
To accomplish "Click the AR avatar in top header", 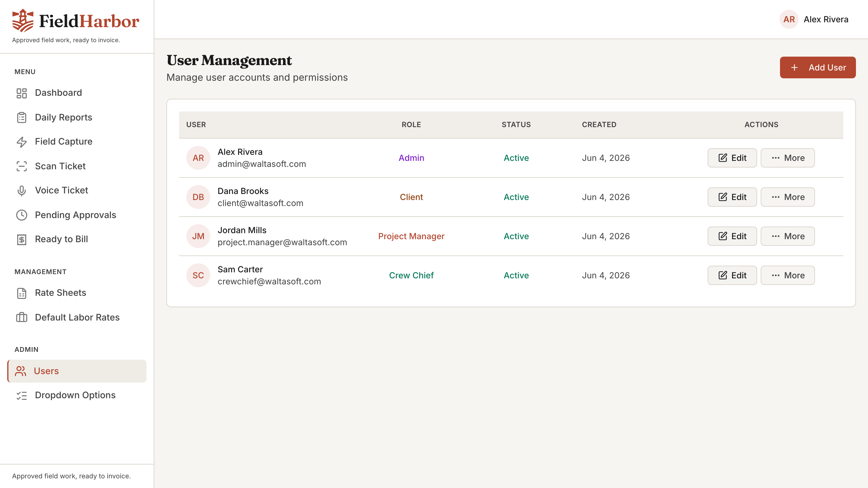I will pyautogui.click(x=789, y=20).
